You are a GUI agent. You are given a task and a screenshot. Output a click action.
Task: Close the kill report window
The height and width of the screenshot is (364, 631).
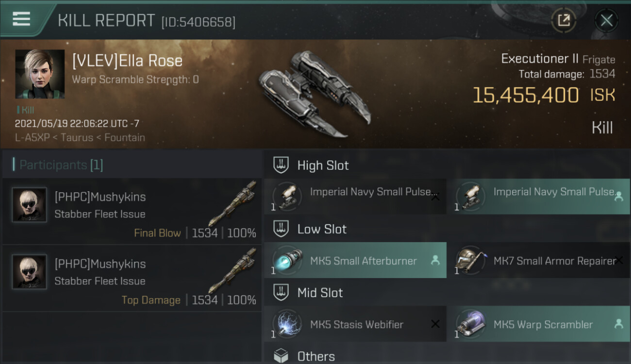point(606,20)
